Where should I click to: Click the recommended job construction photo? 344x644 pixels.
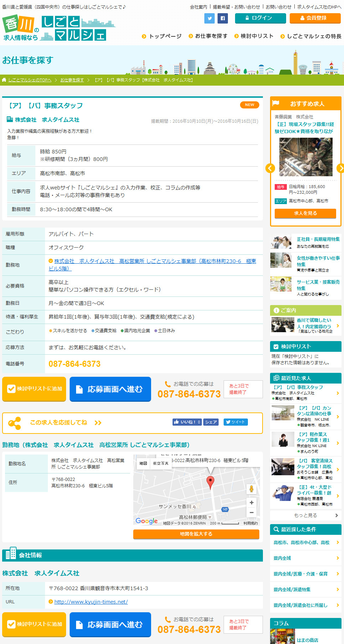coord(306,157)
